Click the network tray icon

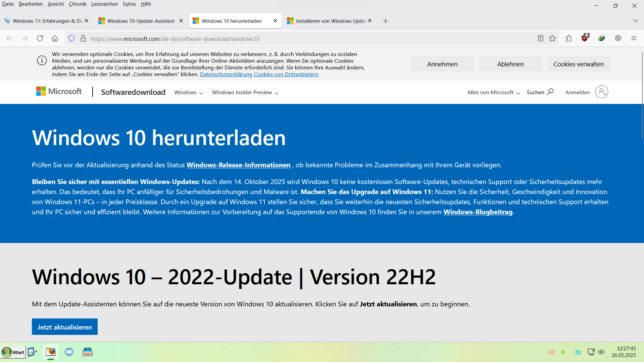pyautogui.click(x=591, y=352)
